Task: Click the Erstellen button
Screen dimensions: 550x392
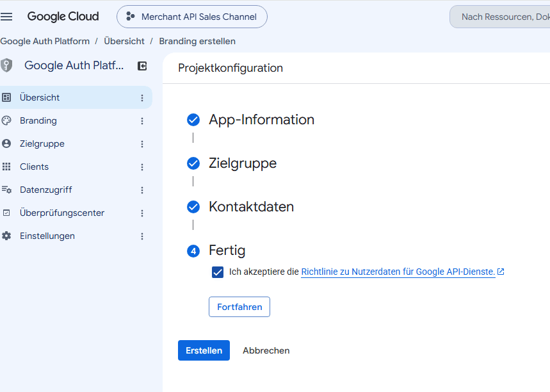Action: (204, 350)
